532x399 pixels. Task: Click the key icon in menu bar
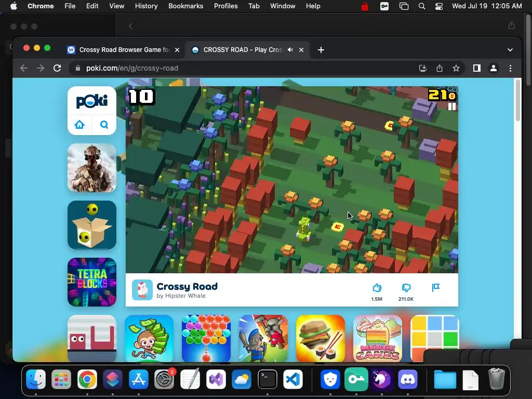[384, 6]
